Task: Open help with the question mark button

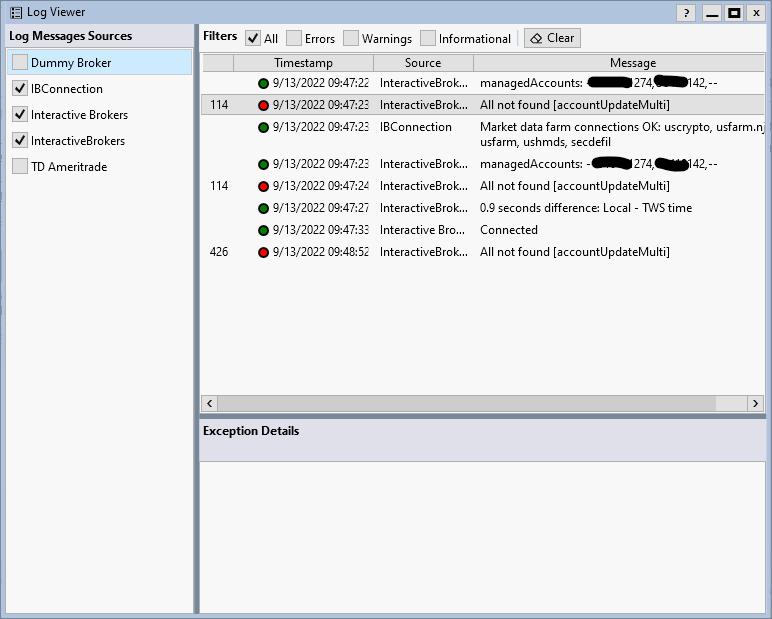Action: tap(686, 13)
